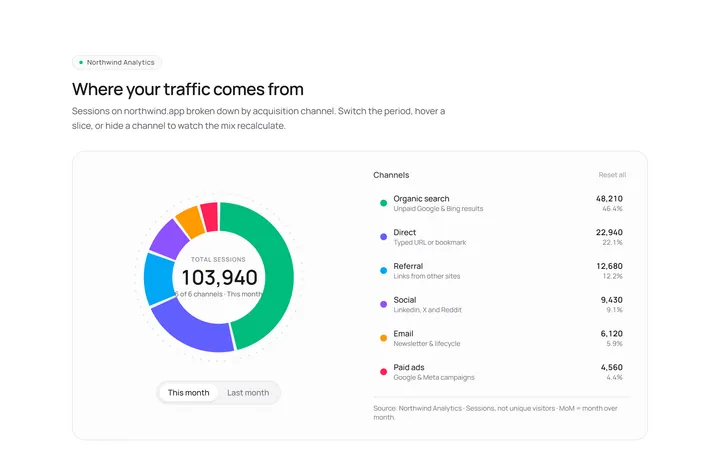Click the red Paid ads channel dot
The height and width of the screenshot is (450, 720).
tap(383, 372)
